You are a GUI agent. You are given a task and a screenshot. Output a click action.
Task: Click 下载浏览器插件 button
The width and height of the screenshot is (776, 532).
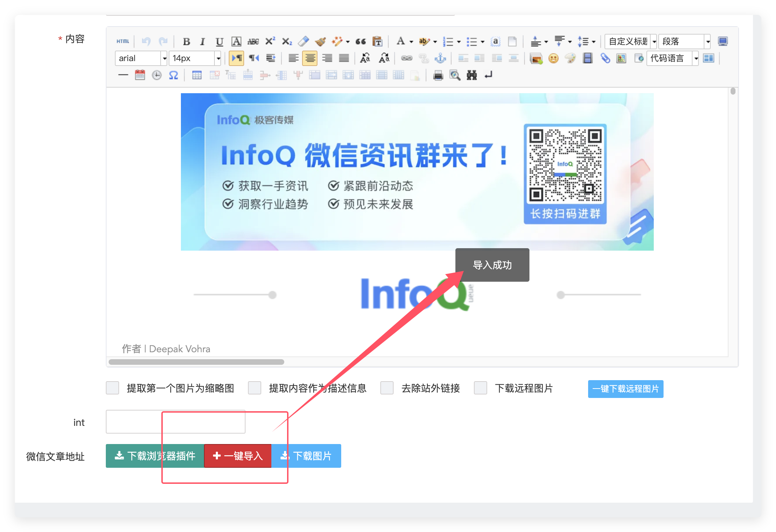point(155,456)
